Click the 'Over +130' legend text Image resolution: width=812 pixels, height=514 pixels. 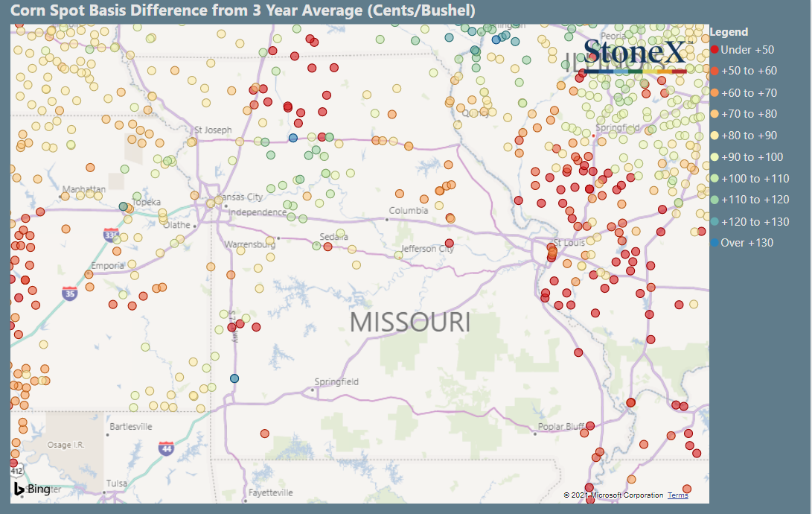pos(747,243)
